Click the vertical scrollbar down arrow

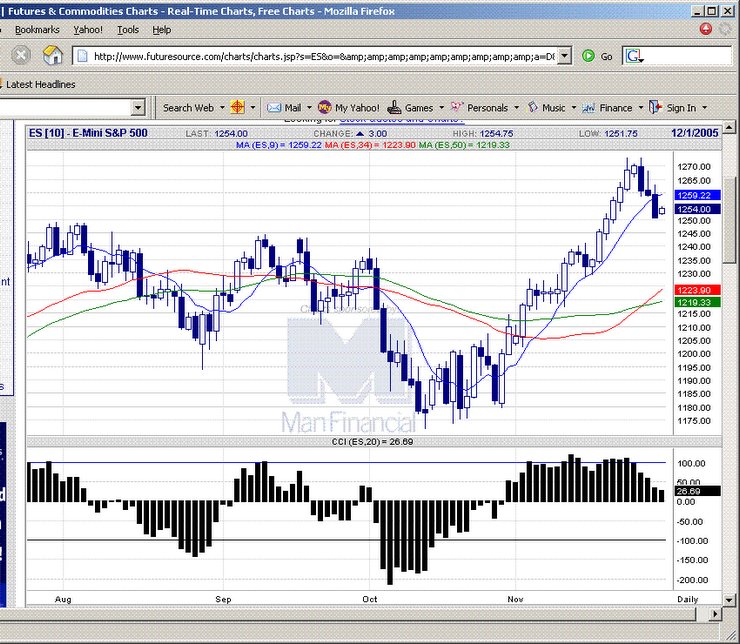pyautogui.click(x=729, y=600)
